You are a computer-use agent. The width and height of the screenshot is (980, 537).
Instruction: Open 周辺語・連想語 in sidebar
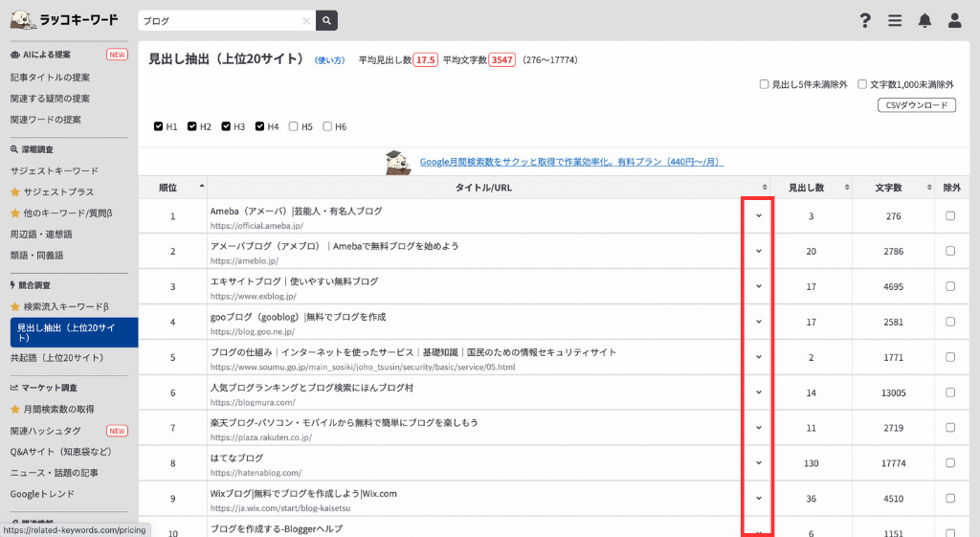pyautogui.click(x=41, y=235)
